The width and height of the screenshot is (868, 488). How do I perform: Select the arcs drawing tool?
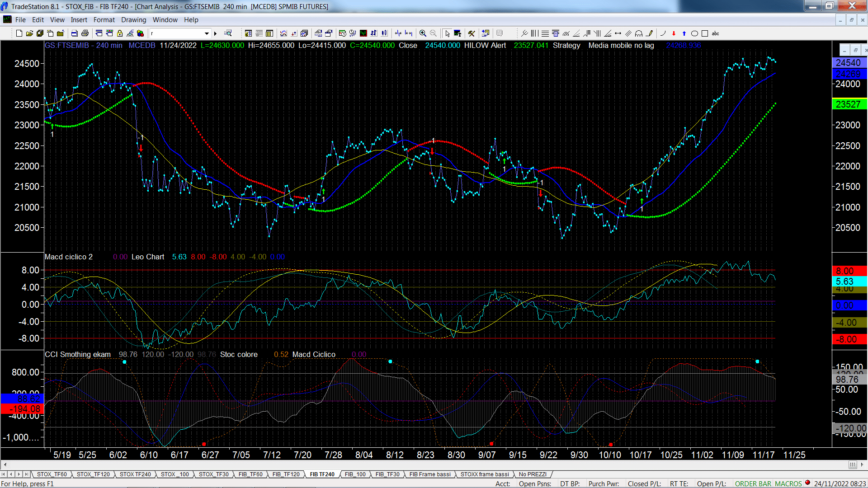coord(639,33)
